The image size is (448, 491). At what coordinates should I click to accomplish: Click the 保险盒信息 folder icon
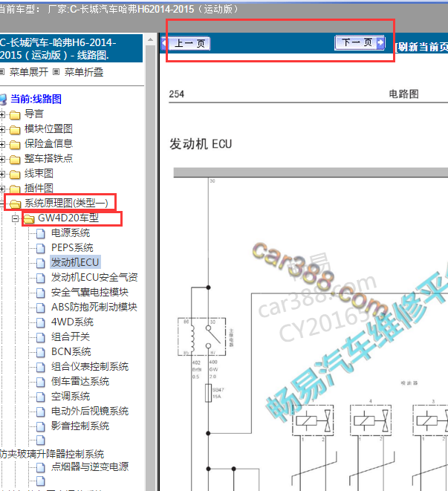[15, 145]
